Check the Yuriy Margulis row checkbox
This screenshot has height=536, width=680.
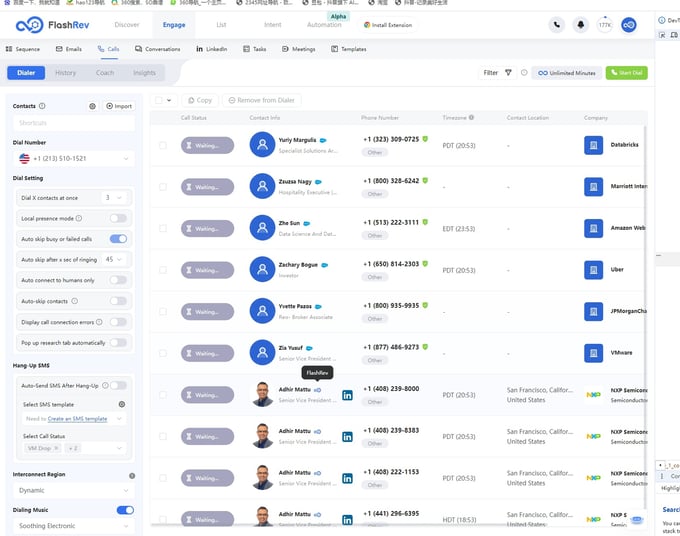click(x=163, y=145)
